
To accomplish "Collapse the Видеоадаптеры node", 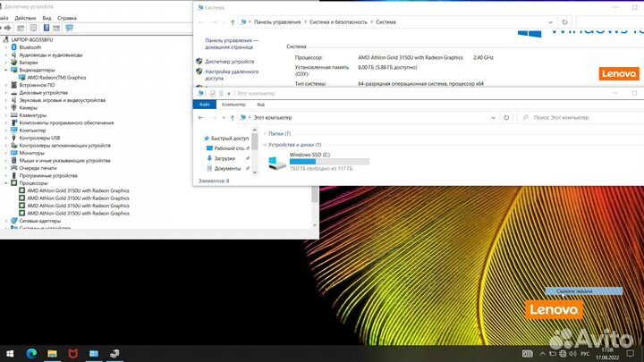I will pos(6,71).
